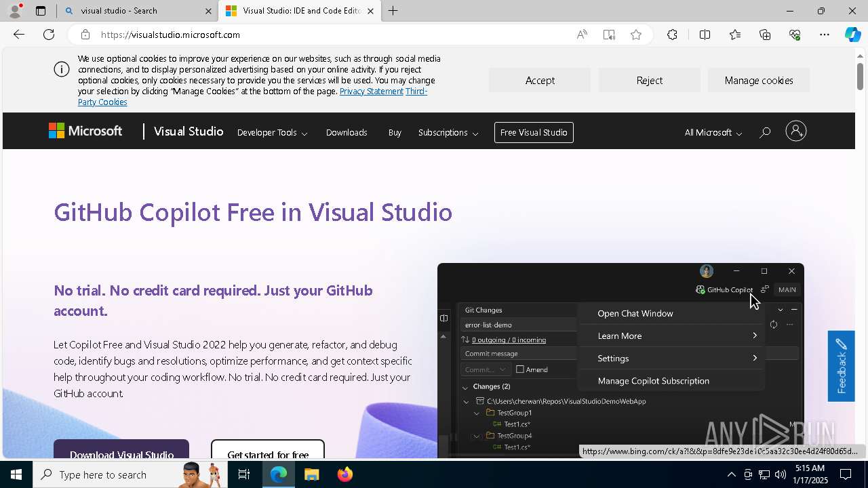The height and width of the screenshot is (488, 868).
Task: Click Get started for free button
Action: (268, 450)
